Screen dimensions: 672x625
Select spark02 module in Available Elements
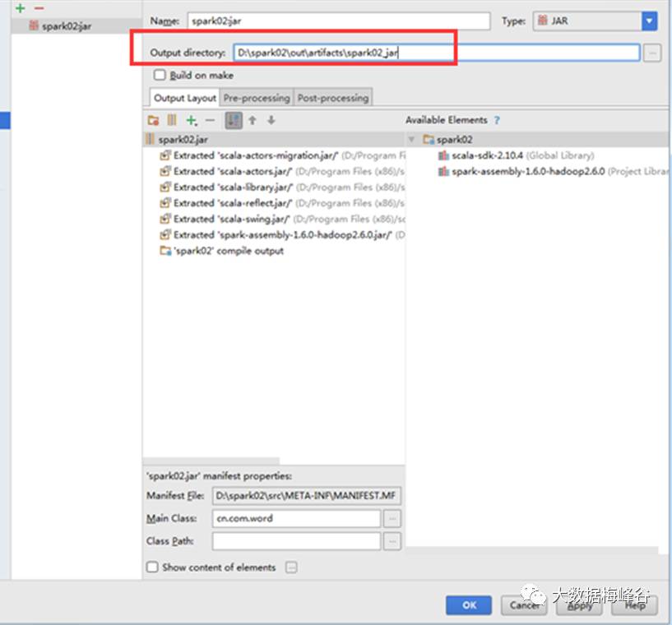point(448,140)
